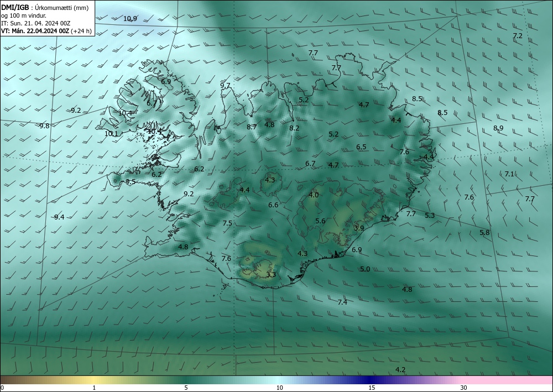Viewport: 553px width, 392px height.
Task: Click the 4.0 value on the map
Action: pos(314,195)
